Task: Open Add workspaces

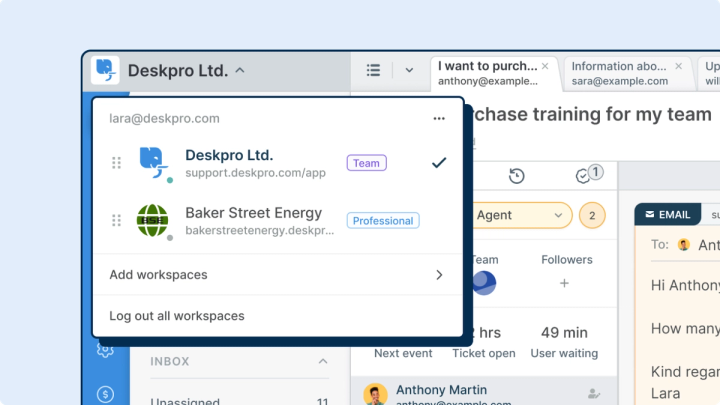Action: 278,275
